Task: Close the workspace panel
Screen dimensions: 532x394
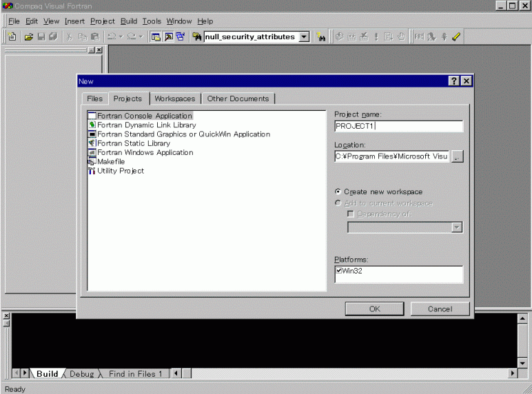Action: (99, 50)
